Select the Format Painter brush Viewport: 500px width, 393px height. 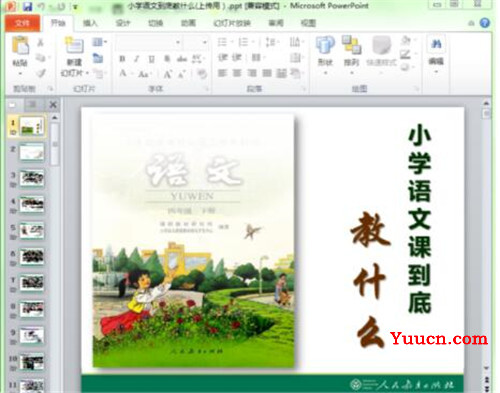pyautogui.click(x=40, y=73)
